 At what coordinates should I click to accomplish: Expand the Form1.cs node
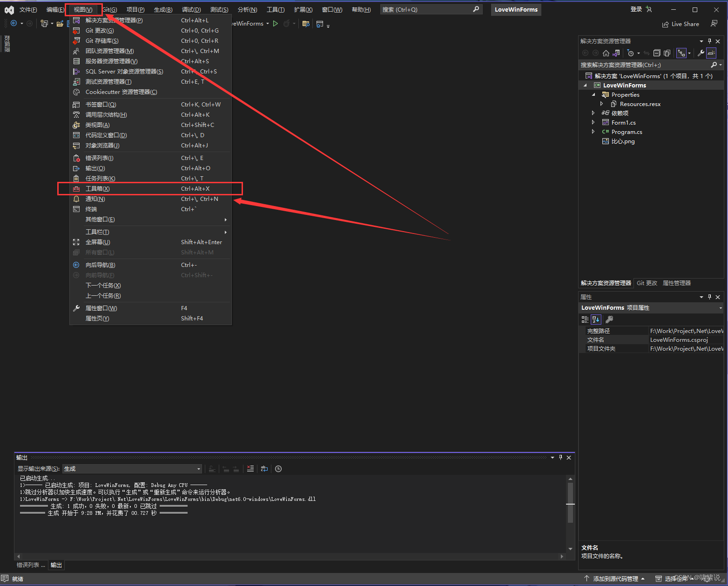point(593,122)
